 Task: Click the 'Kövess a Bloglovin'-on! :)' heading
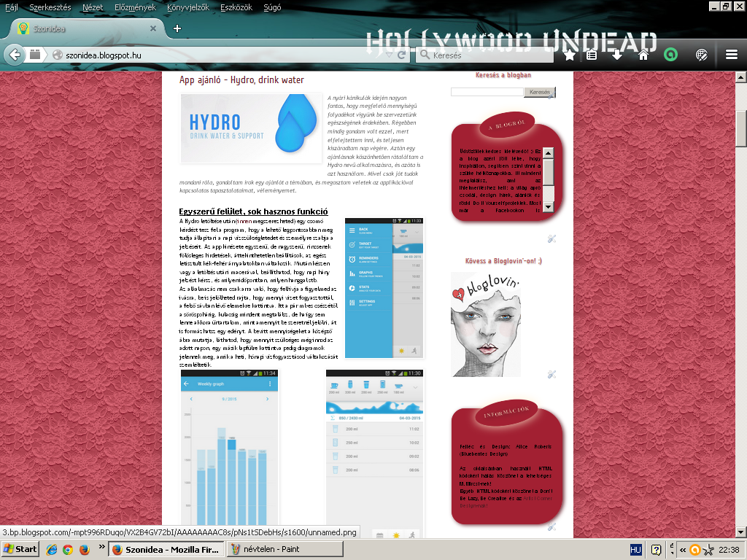point(503,261)
